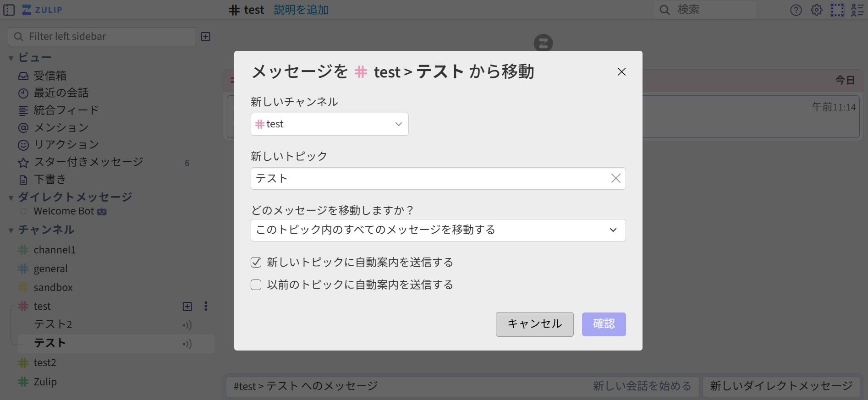Click the star icon for スター付きメッセージ

coord(23,163)
